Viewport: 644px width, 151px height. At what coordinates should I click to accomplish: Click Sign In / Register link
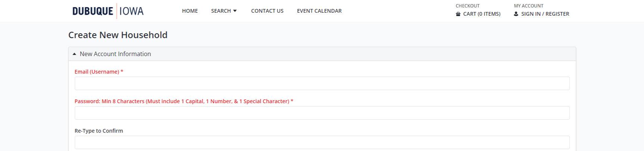coord(545,14)
